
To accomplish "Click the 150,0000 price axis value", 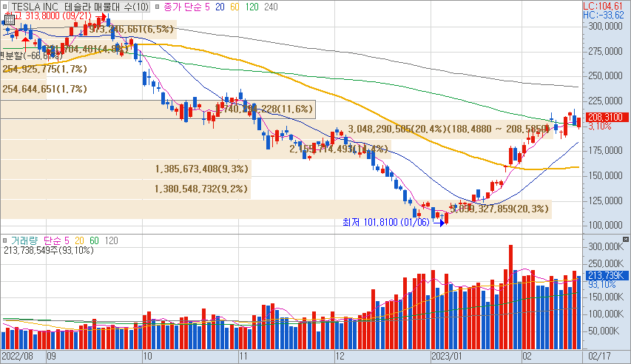I will (x=605, y=175).
